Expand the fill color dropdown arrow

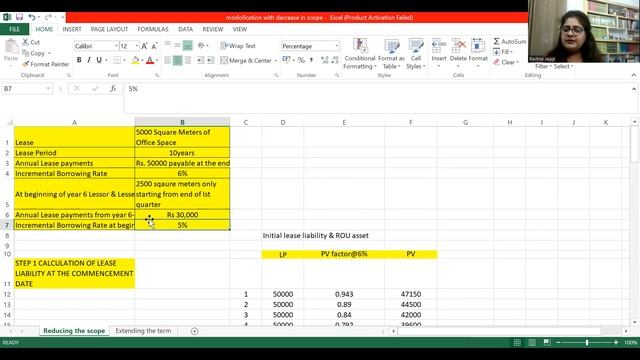142,60
